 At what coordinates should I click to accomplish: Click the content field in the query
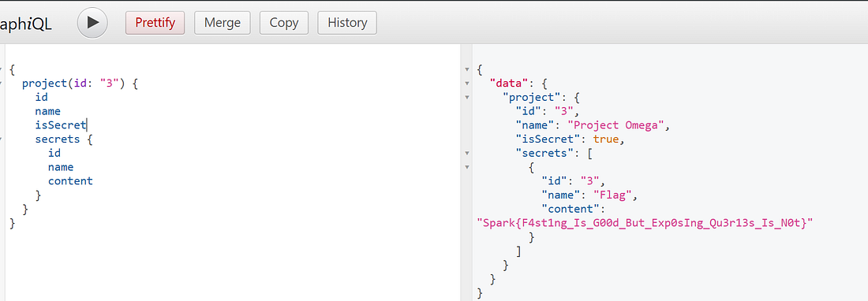[x=70, y=181]
